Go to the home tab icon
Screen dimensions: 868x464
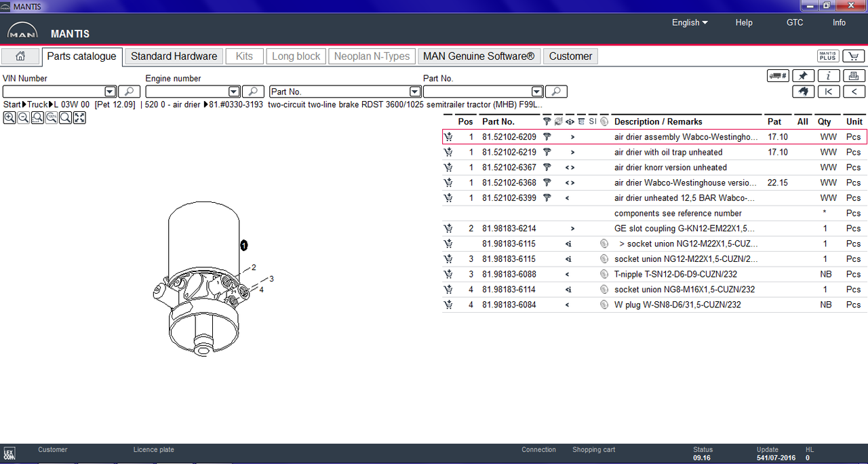[20, 56]
